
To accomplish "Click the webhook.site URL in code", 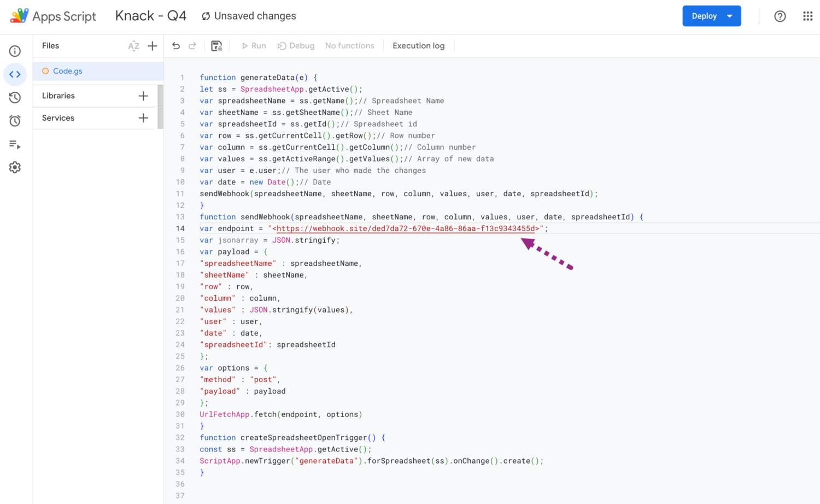I will click(406, 229).
